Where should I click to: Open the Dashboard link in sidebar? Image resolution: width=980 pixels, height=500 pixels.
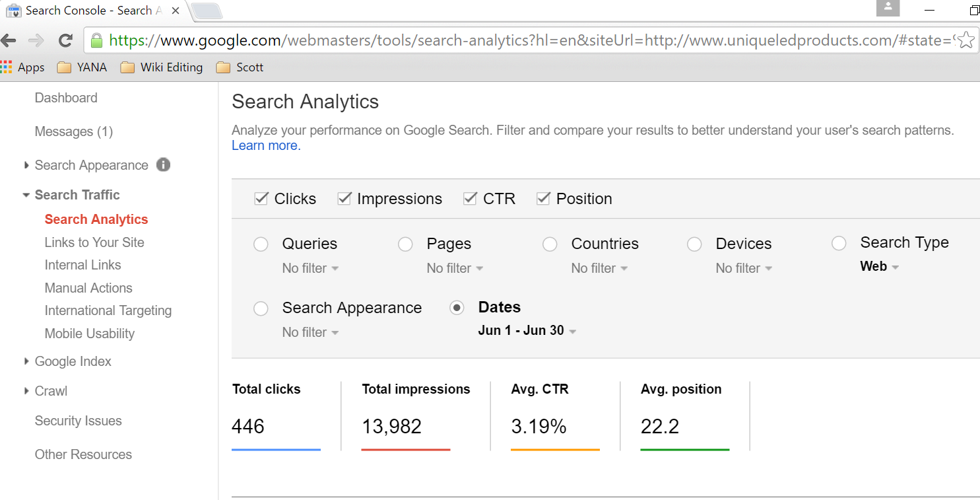(66, 98)
